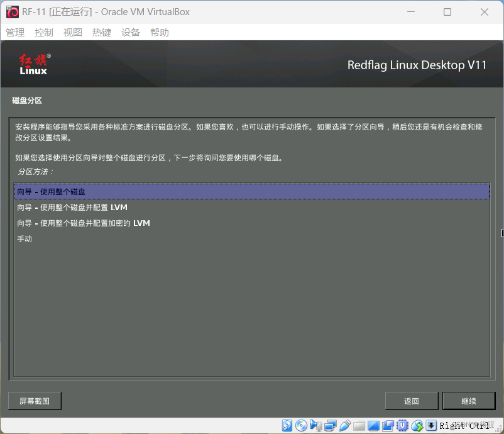This screenshot has width=504, height=434.
Task: Open the 管理 menu
Action: pyautogui.click(x=15, y=33)
